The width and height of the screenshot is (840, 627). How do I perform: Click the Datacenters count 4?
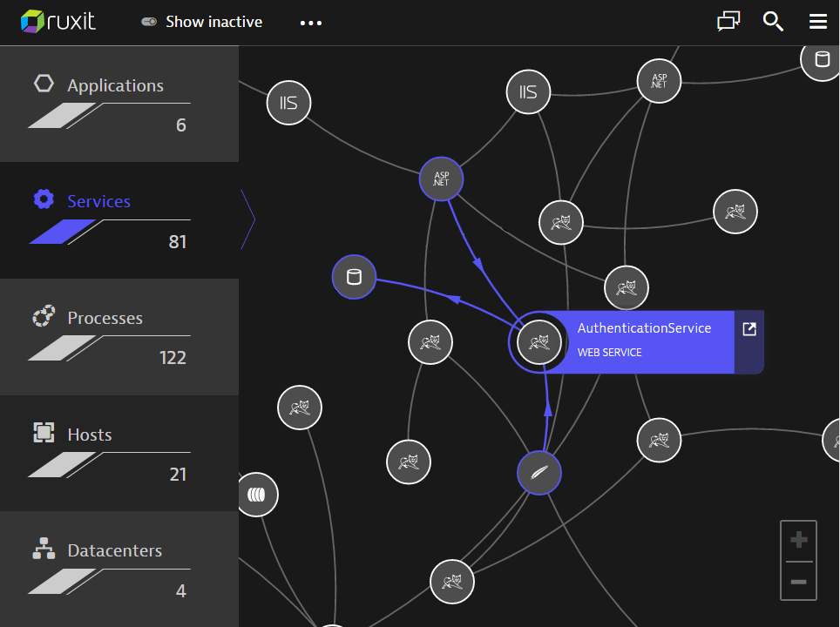coord(181,591)
